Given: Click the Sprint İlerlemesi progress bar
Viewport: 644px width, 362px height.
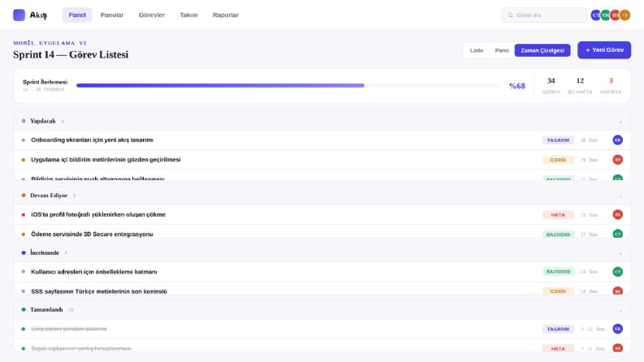Looking at the screenshot, I should (287, 85).
